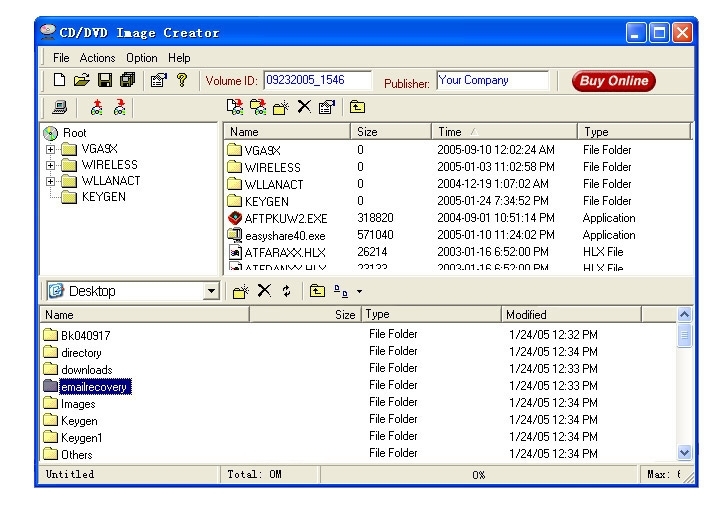The width and height of the screenshot is (727, 520).
Task: Click the easyshare40.exe file icon
Action: [x=235, y=235]
